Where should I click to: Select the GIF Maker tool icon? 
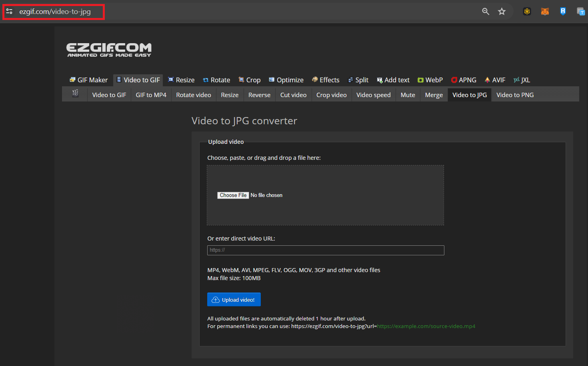click(73, 80)
